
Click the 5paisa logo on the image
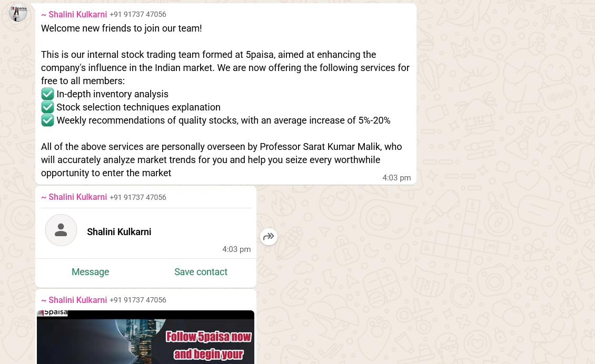(x=53, y=313)
